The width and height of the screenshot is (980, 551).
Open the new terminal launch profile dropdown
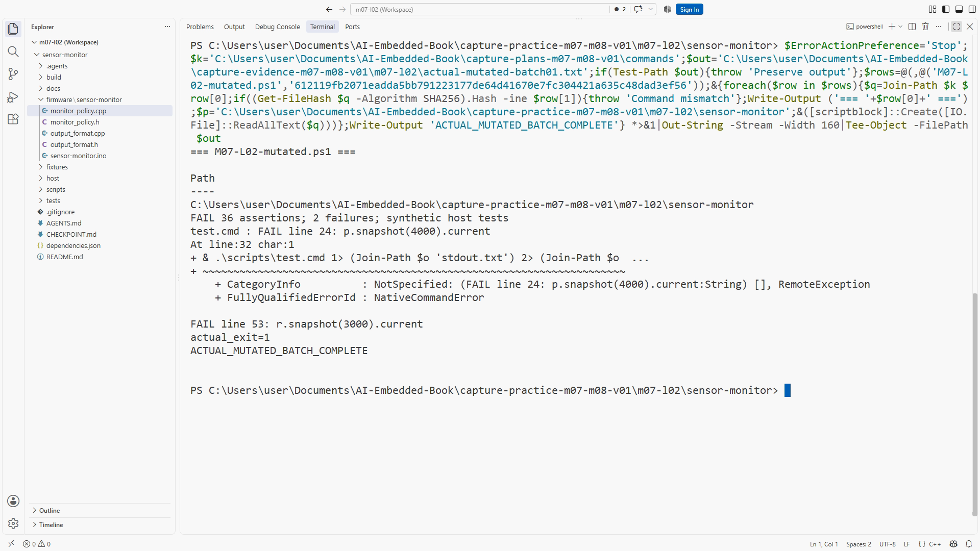900,27
